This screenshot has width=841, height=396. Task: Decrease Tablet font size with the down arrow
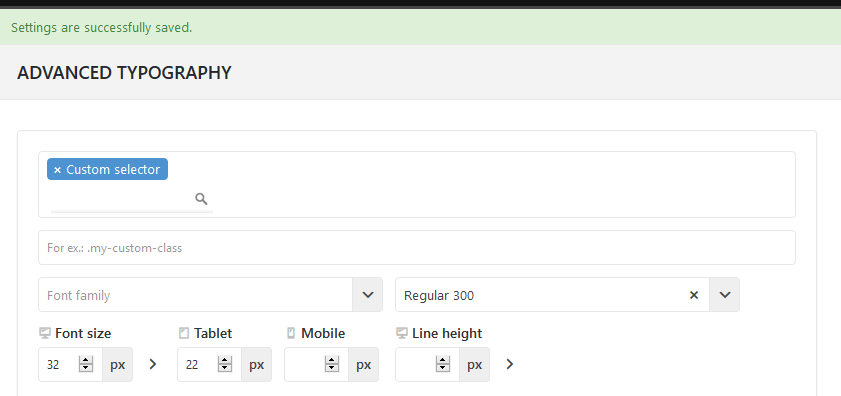[225, 368]
